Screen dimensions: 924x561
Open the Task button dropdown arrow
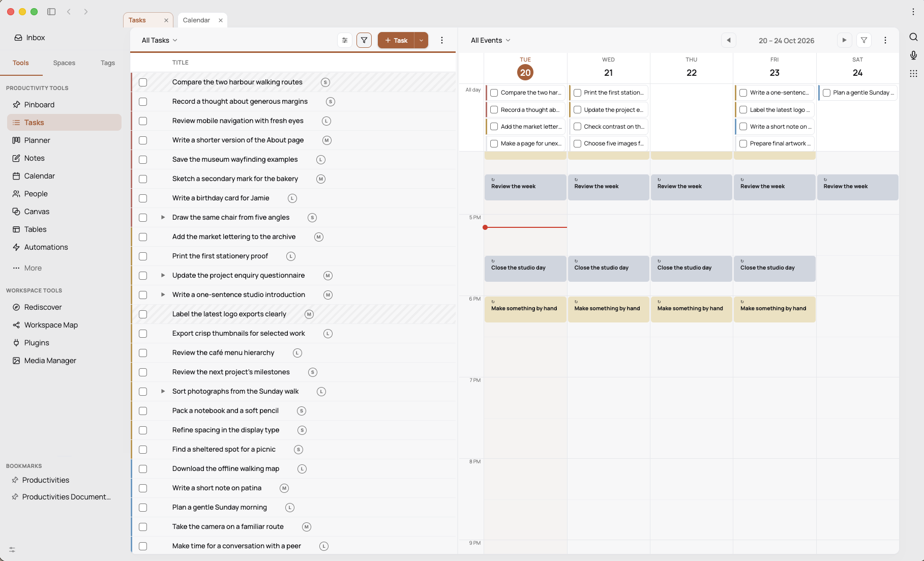pos(421,40)
